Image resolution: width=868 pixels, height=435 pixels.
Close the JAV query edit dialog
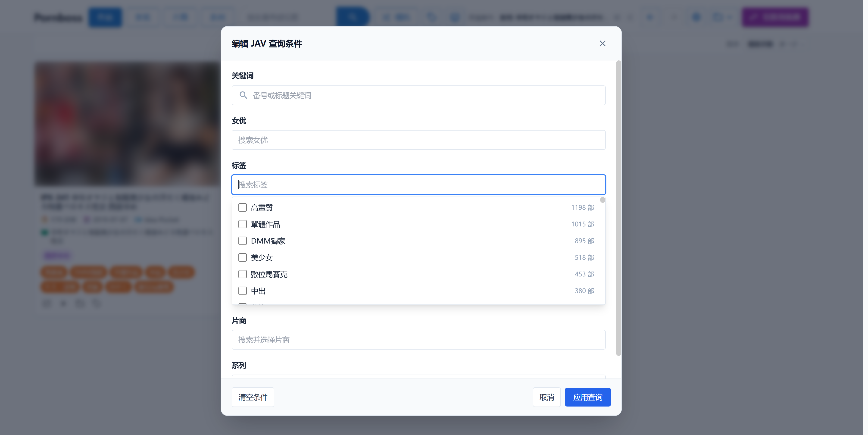[x=603, y=44]
